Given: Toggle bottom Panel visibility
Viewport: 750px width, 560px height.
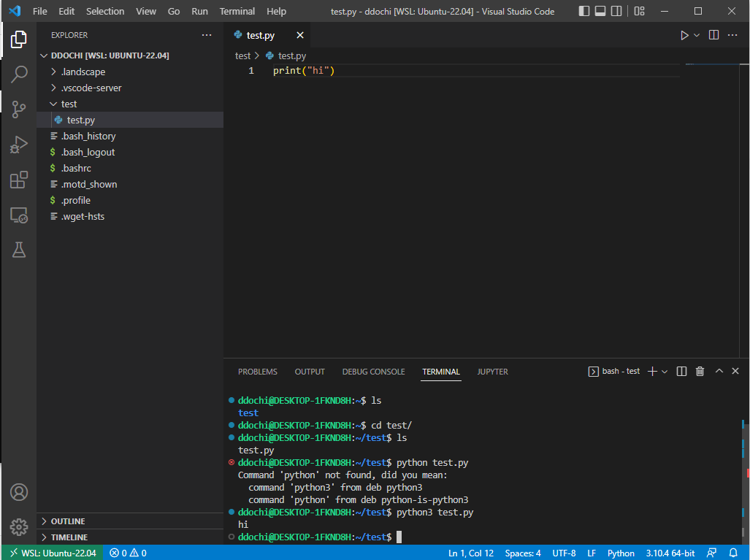Looking at the screenshot, I should [x=600, y=11].
